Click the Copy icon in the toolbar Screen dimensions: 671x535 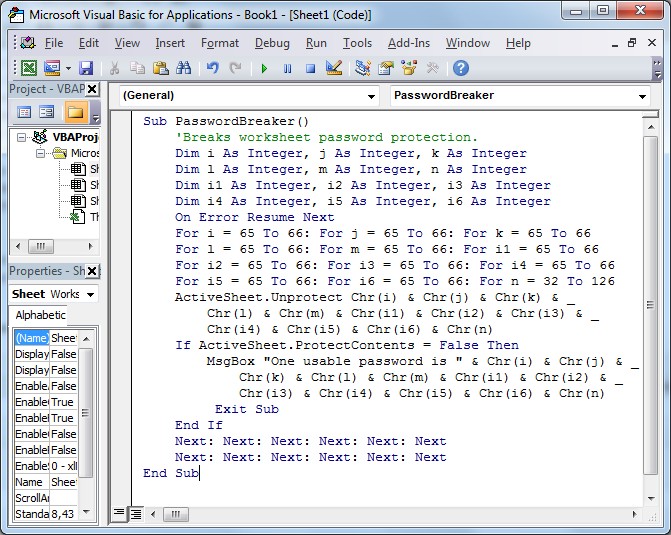tap(137, 68)
